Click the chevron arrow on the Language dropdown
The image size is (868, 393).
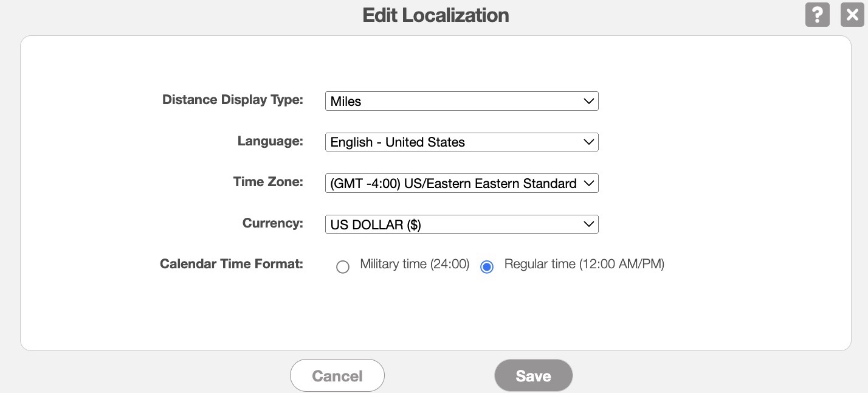point(588,142)
